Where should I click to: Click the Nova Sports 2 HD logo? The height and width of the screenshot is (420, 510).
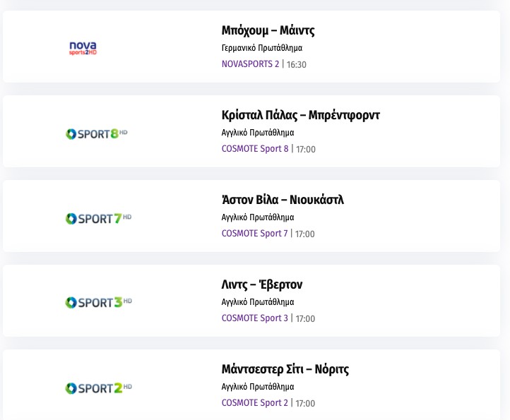(83, 48)
